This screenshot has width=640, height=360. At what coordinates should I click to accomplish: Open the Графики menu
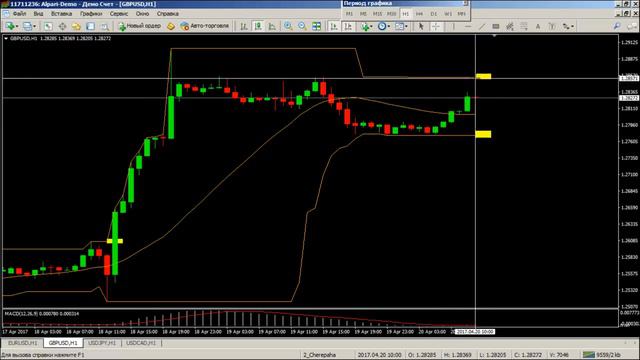[91, 13]
